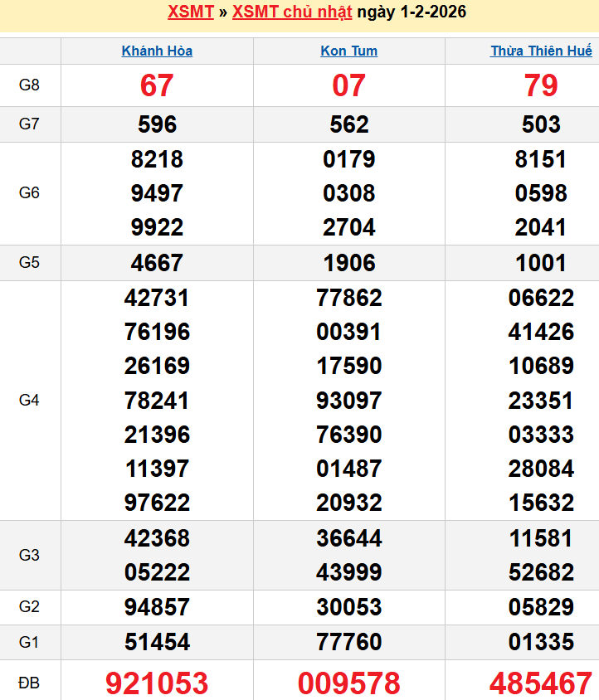
Task: Open the Kon Tum province link
Action: point(348,51)
